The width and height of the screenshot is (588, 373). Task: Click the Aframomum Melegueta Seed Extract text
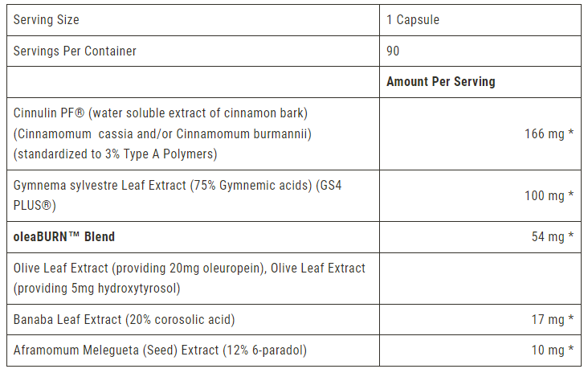[160, 350]
